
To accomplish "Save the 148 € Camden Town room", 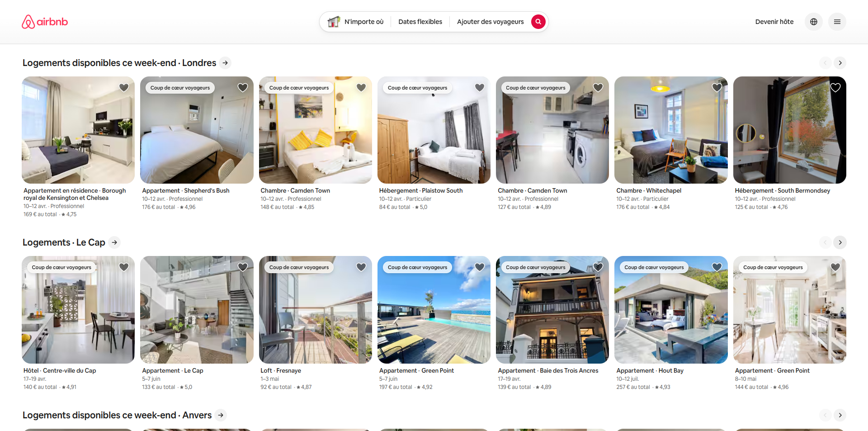I will point(361,88).
